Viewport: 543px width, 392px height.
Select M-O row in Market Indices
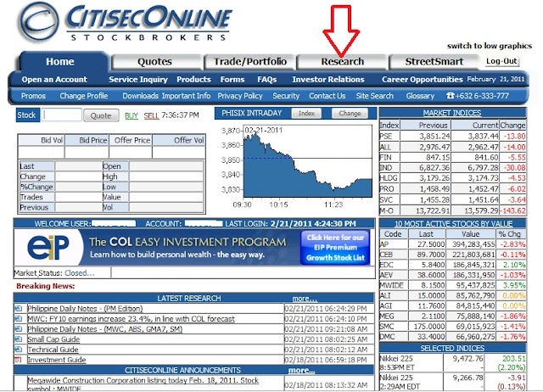(x=453, y=210)
